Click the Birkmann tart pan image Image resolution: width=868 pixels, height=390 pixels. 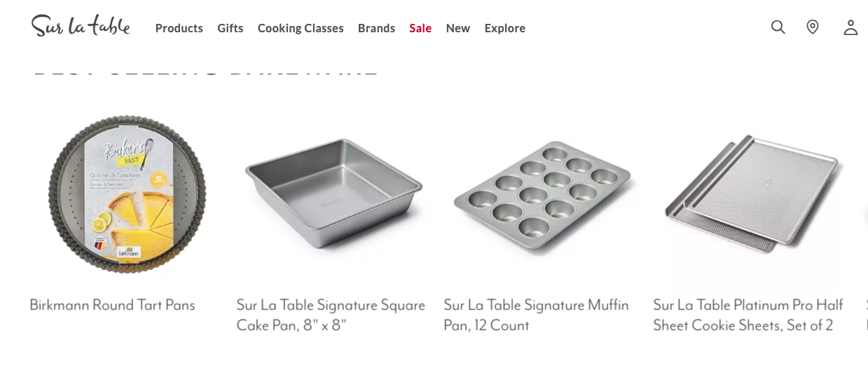[127, 195]
